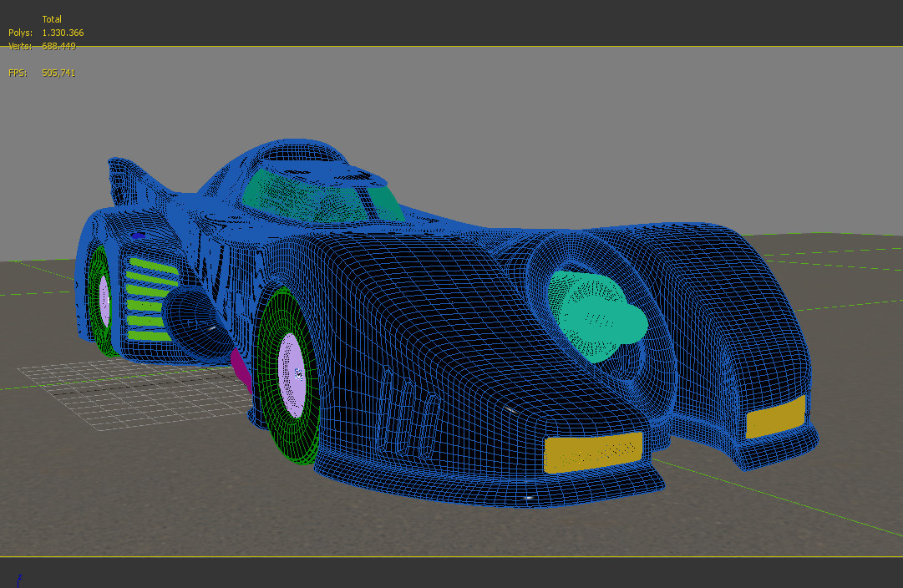Select the teal turbine nose cone object
Image resolution: width=903 pixels, height=588 pixels.
tap(599, 317)
